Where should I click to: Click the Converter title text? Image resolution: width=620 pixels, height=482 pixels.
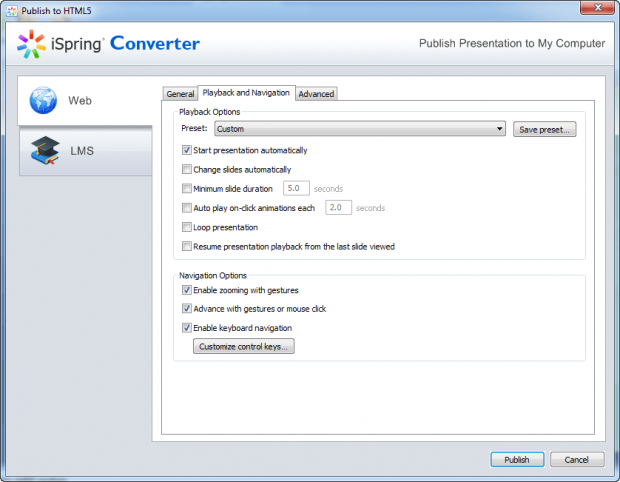coord(155,43)
